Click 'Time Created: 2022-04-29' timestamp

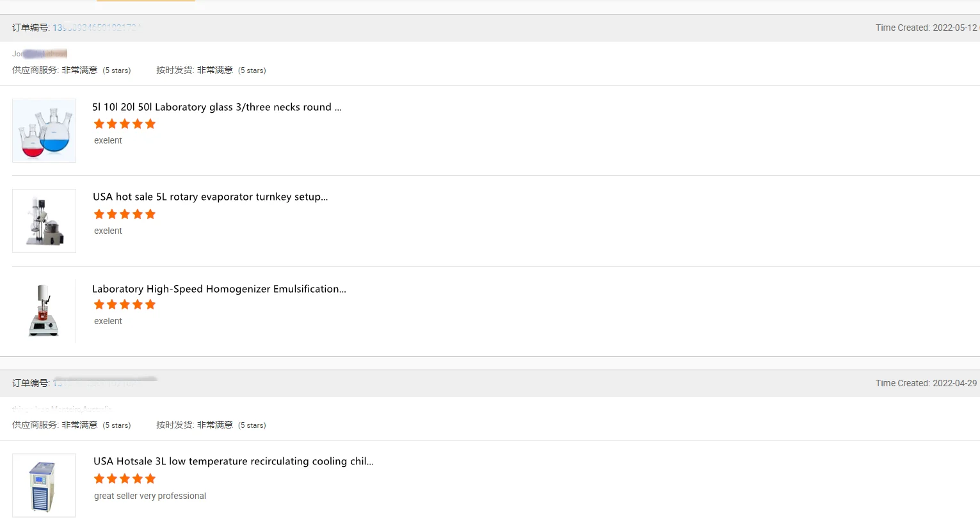[x=926, y=383]
